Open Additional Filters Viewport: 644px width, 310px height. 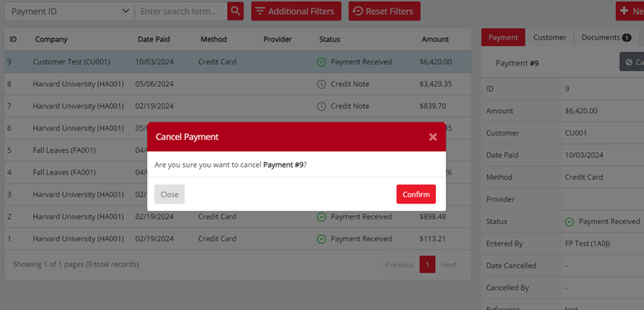(x=296, y=11)
